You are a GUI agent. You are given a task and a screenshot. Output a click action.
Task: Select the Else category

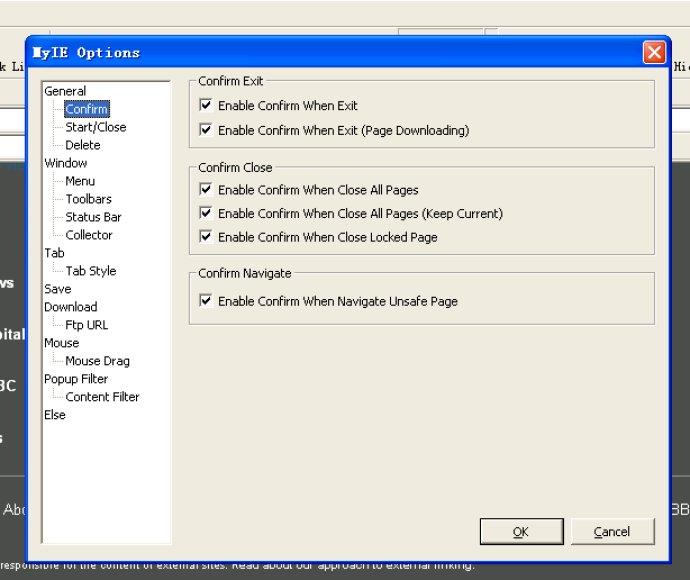[x=55, y=415]
